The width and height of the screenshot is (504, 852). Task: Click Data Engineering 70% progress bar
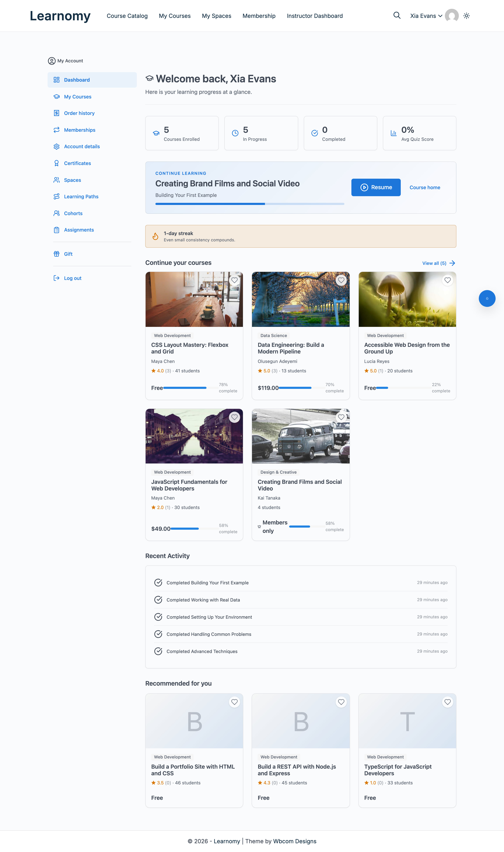302,388
